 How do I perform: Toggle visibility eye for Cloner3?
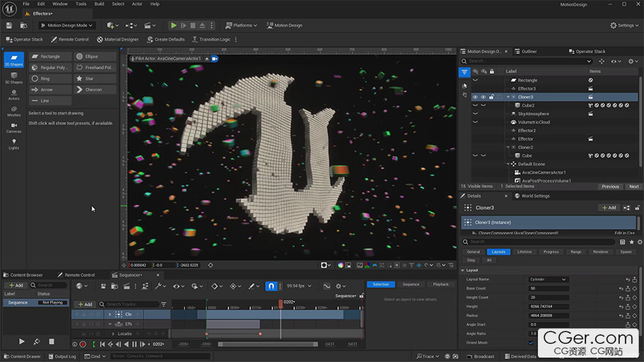tap(475, 97)
